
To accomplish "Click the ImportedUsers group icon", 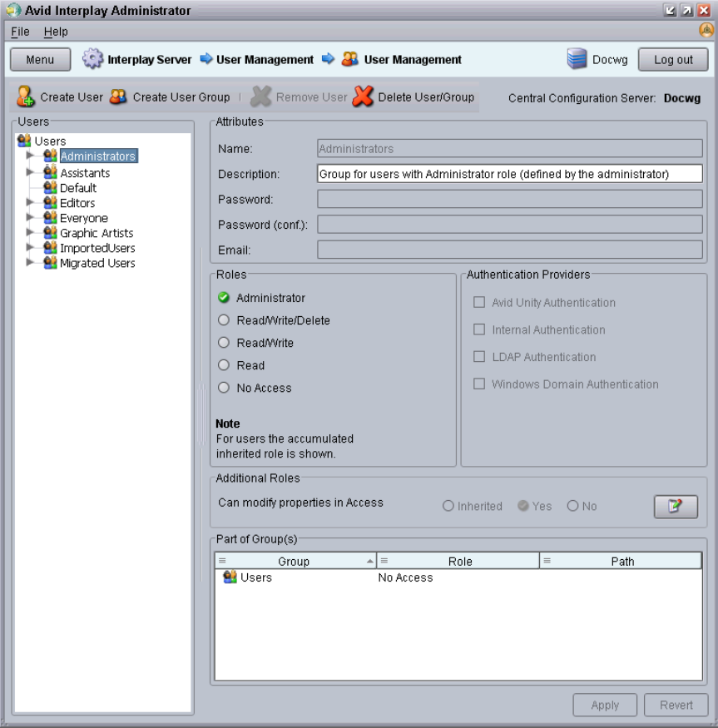I will click(50, 247).
